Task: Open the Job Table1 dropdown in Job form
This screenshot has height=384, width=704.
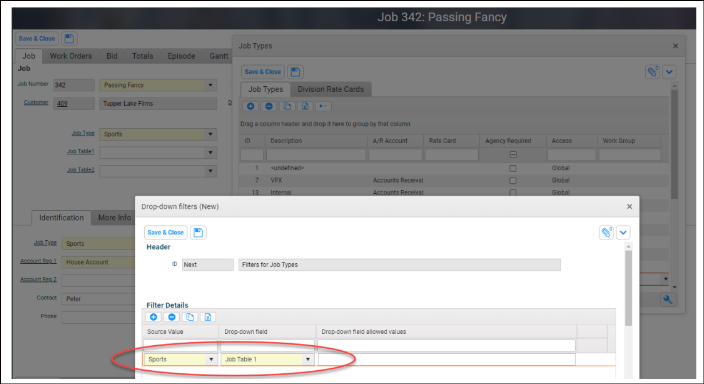Action: coord(211,153)
